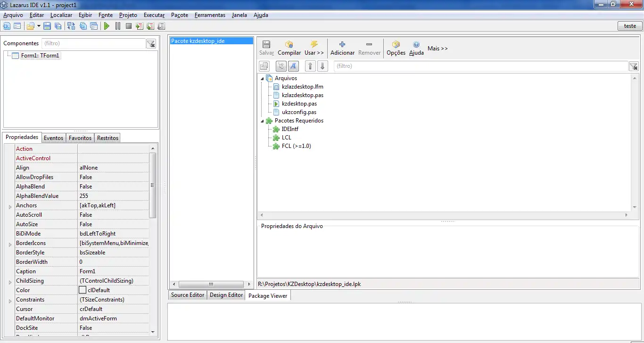Click the Componentes filter field
644x343 pixels.
[x=94, y=43]
